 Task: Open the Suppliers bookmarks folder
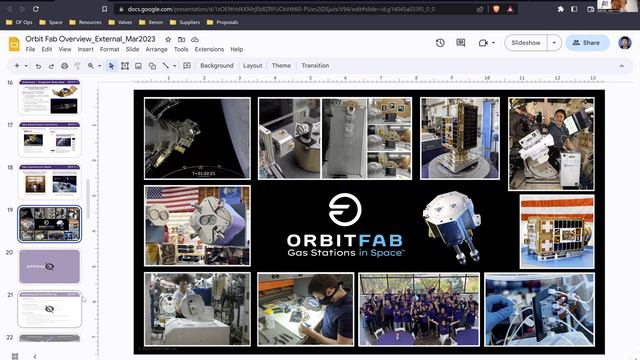185,22
